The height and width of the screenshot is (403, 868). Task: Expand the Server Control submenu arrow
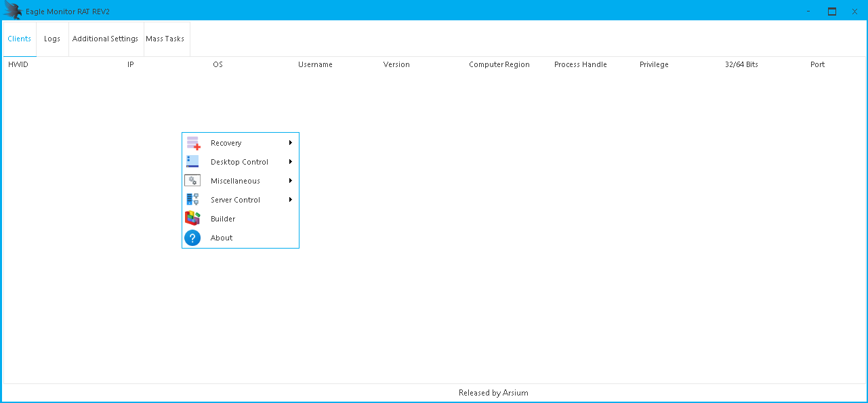point(290,200)
